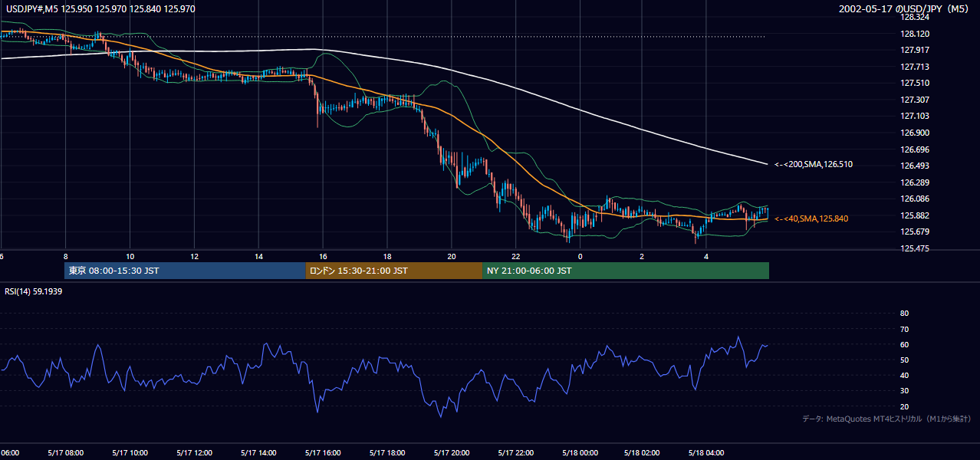
Task: Click RSI scale level 70
Action: coord(904,329)
